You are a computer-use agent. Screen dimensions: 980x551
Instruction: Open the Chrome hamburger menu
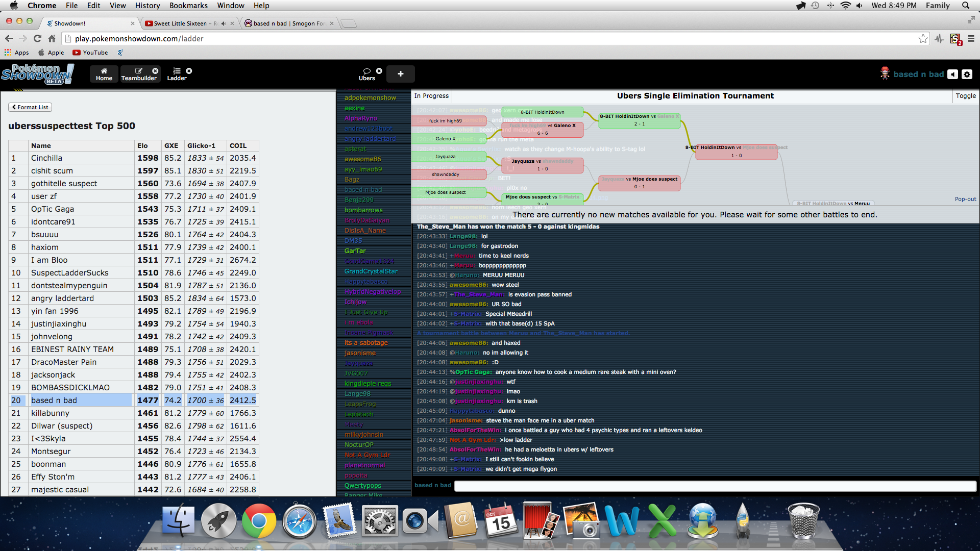click(x=971, y=39)
